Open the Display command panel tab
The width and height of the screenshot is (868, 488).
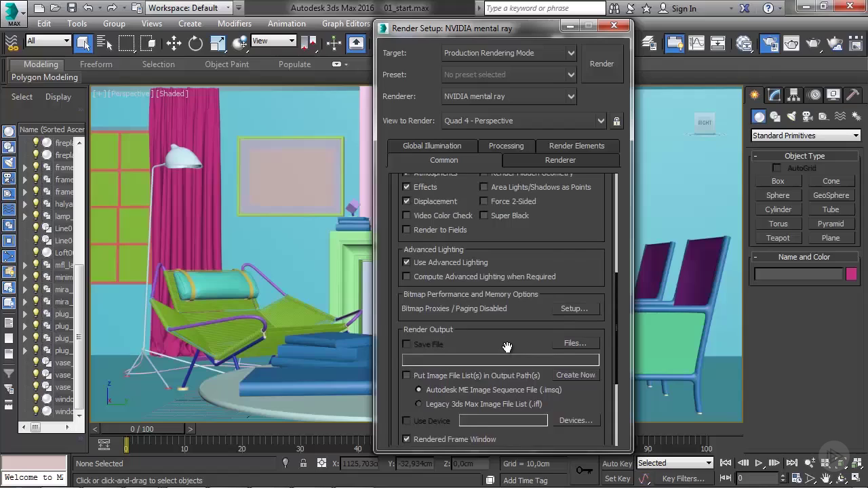coord(833,95)
